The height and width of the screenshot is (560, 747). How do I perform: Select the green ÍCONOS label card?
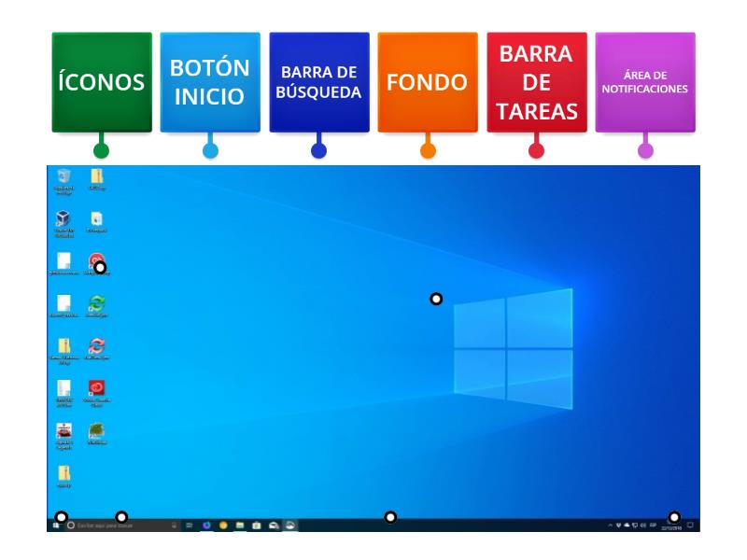98,79
